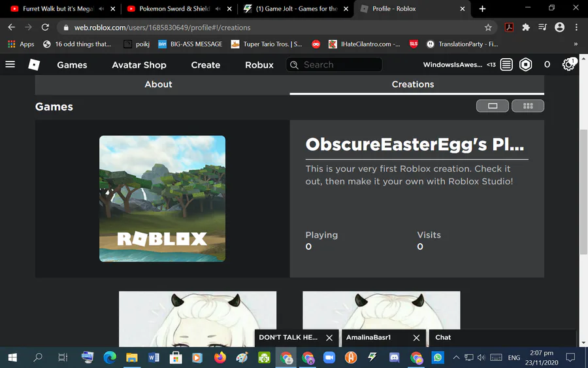Open the Windows Start menu
The height and width of the screenshot is (368, 588).
(x=12, y=358)
